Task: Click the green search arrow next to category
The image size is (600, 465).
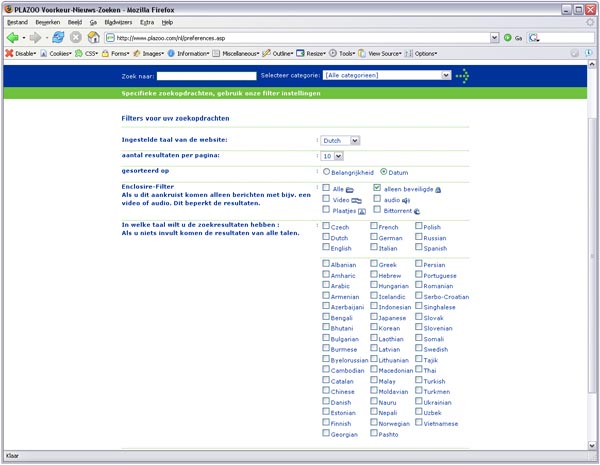Action: pos(462,75)
